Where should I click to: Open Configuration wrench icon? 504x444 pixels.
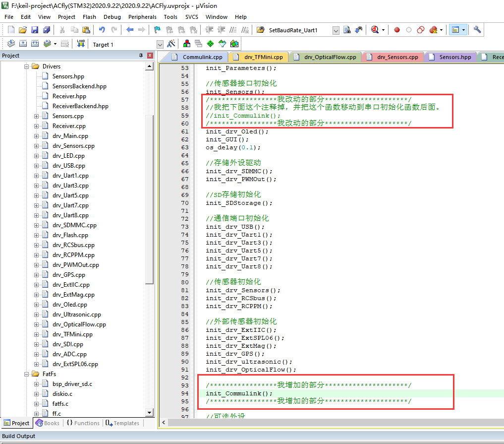click(477, 30)
